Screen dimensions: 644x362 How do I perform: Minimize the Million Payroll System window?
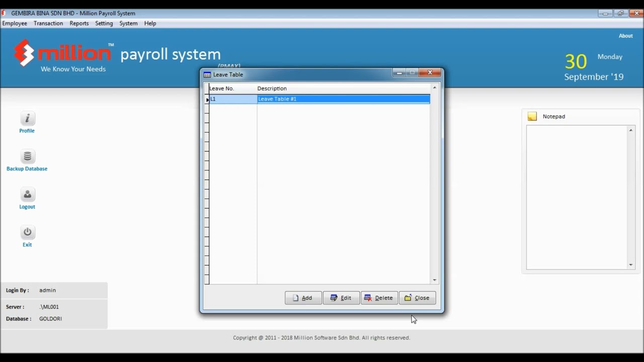pos(606,14)
